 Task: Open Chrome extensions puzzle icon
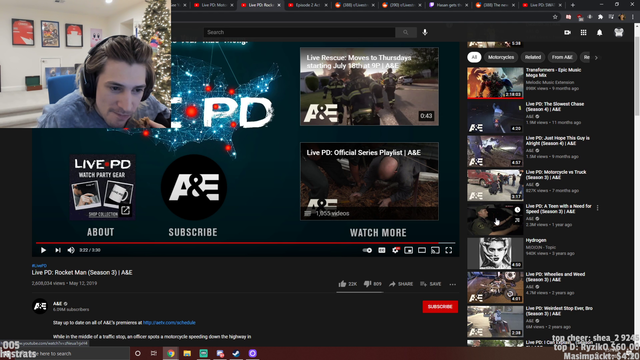point(600,17)
